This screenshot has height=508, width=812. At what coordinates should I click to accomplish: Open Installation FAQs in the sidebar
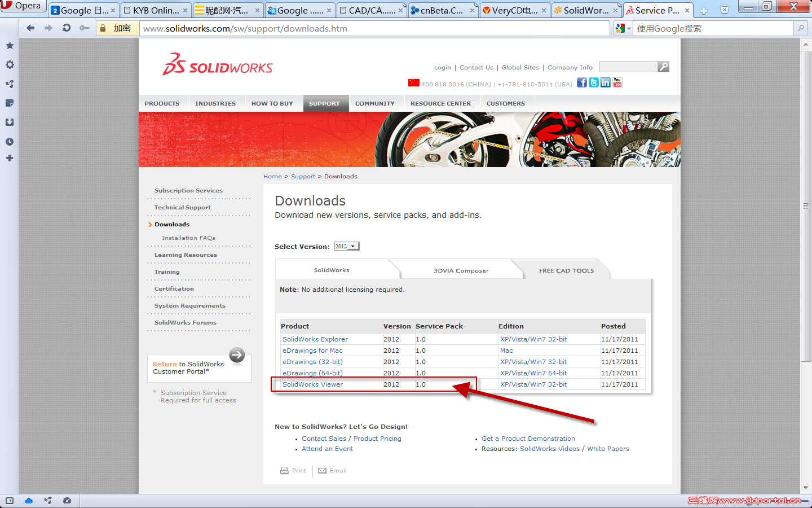[x=188, y=238]
